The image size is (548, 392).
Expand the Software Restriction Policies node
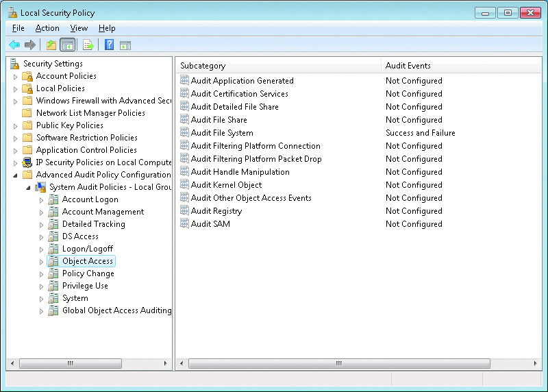pos(15,138)
